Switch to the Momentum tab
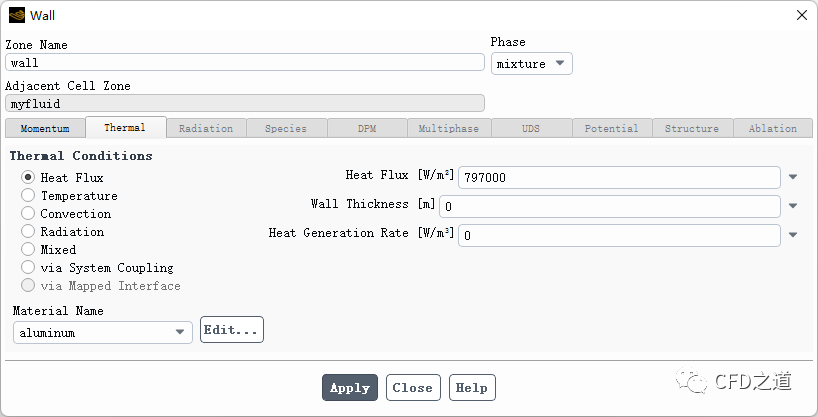This screenshot has width=818, height=417. (45, 128)
